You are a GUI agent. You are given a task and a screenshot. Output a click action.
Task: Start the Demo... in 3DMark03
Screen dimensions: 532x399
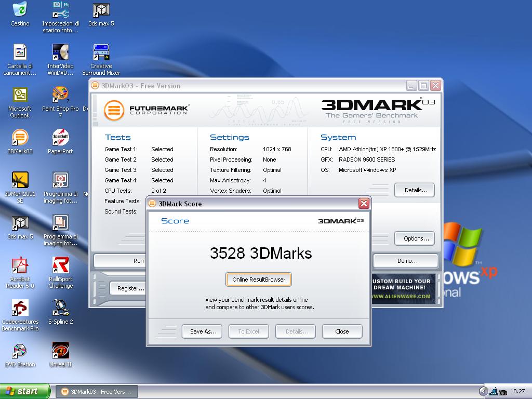click(x=405, y=261)
